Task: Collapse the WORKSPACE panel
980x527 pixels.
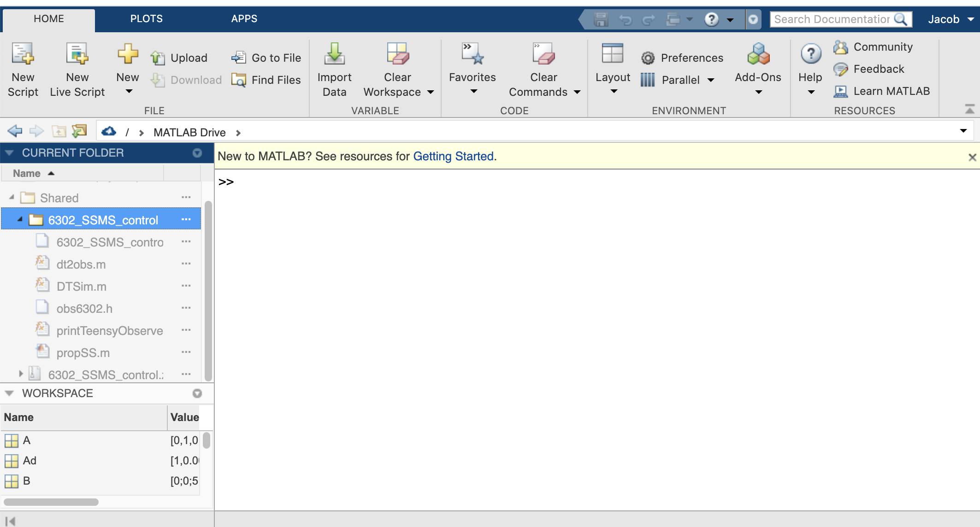Action: [x=9, y=393]
